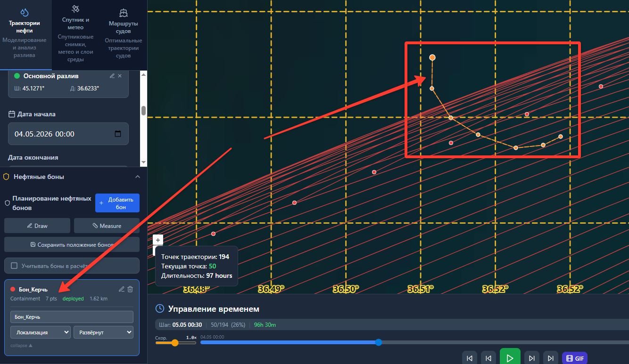Click the longitude value 36.6233°
Image resolution: width=629 pixels, height=364 pixels.
[87, 89]
